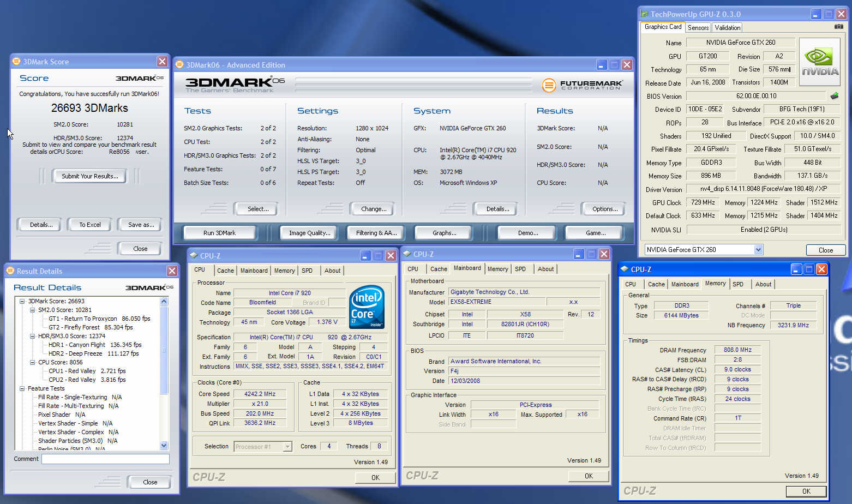Image resolution: width=852 pixels, height=504 pixels.
Task: Click the Save as... button
Action: [141, 225]
